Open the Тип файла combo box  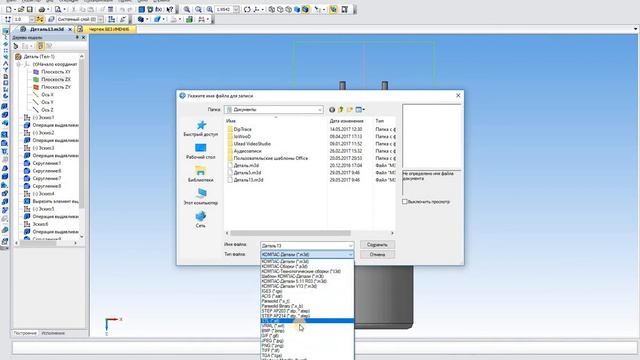(307, 254)
